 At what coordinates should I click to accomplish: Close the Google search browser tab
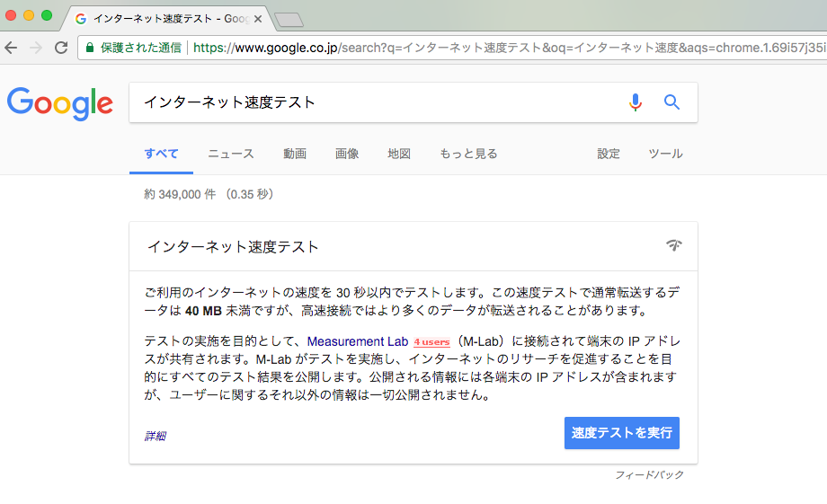[258, 19]
